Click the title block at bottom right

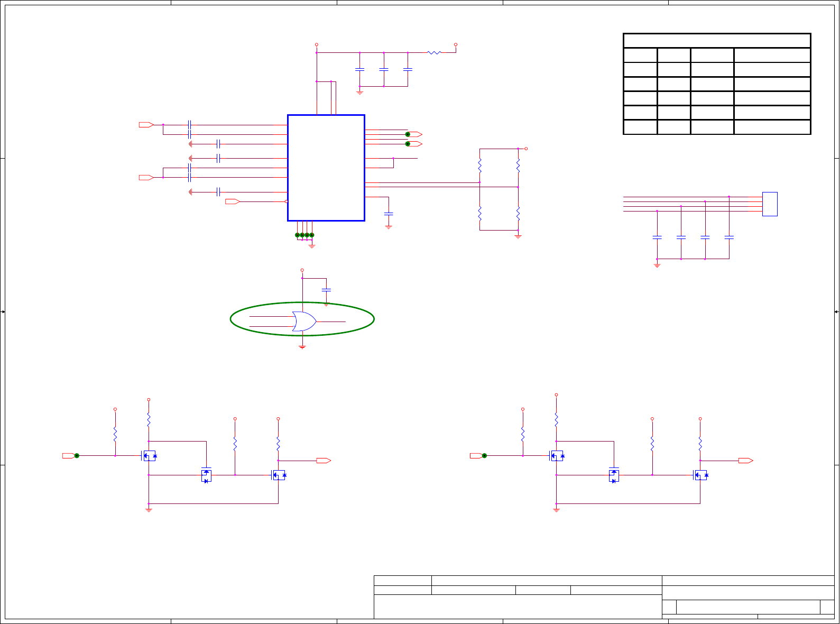tap(604, 597)
